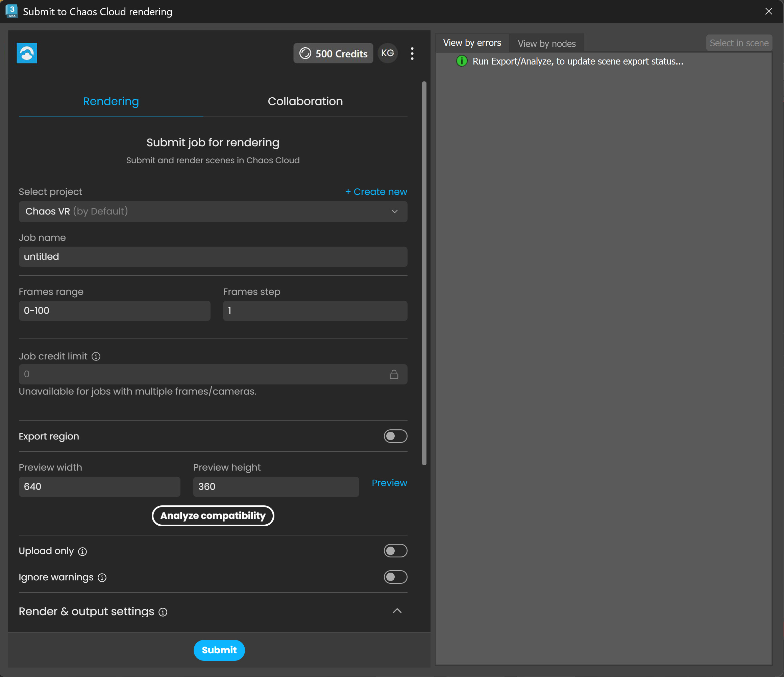Select the View by nodes tab
Viewport: 784px width, 677px height.
(546, 44)
